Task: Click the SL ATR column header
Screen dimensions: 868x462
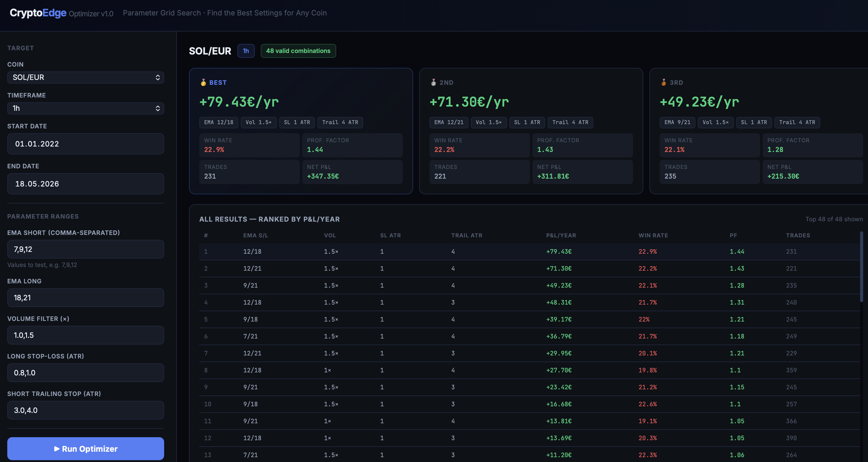Action: click(x=390, y=235)
